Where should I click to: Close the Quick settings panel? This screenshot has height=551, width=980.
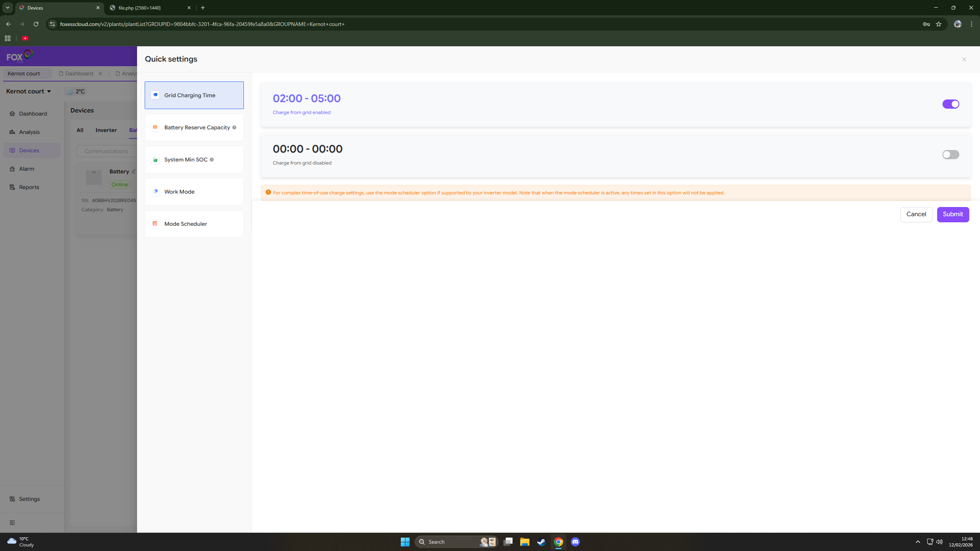click(964, 59)
